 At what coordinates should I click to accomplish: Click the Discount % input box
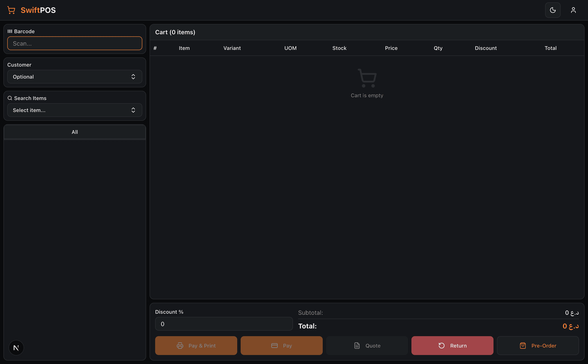[224, 324]
